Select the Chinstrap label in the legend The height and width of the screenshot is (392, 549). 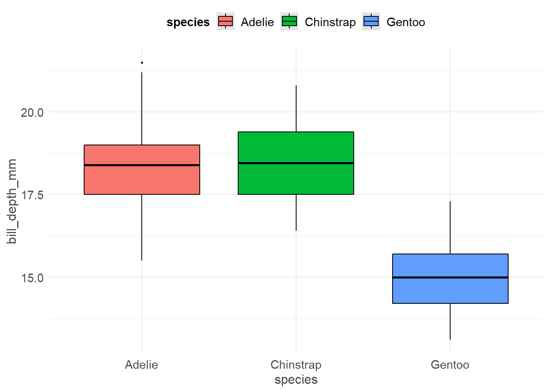point(330,22)
